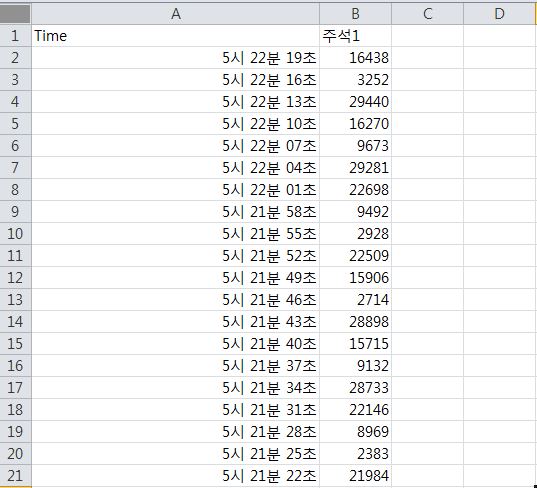This screenshot has height=488, width=537.
Task: Select cell with 5시 22분 19초
Action: click(x=175, y=58)
